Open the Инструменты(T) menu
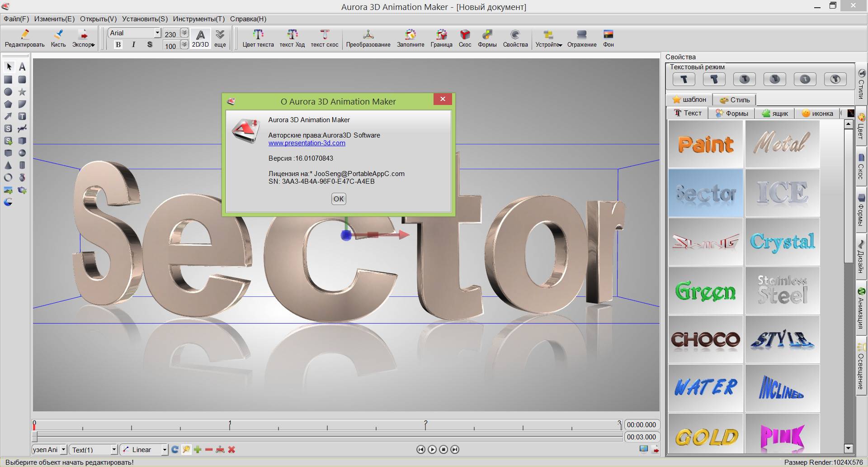Image resolution: width=868 pixels, height=467 pixels. [198, 19]
